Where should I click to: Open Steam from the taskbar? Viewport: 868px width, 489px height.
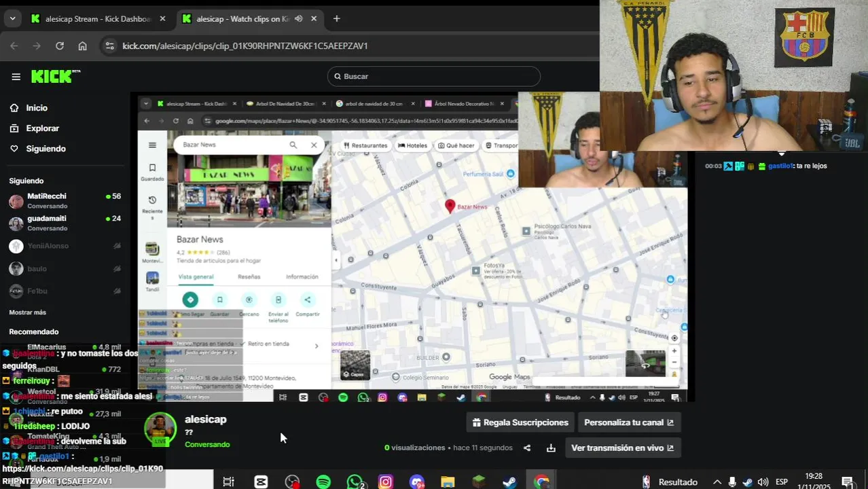click(509, 482)
